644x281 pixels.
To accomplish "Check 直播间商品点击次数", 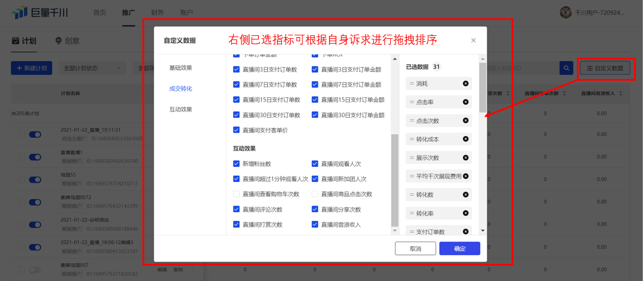I will click(315, 194).
